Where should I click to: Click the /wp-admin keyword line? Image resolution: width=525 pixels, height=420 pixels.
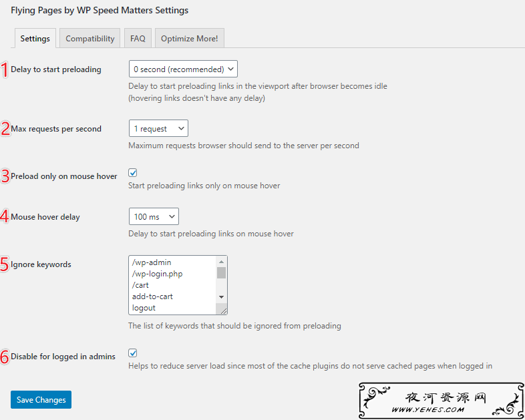coord(152,262)
